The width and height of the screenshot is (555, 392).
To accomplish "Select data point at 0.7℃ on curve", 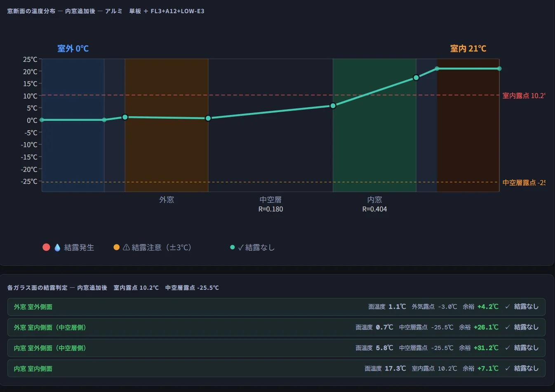I will click(x=208, y=118).
